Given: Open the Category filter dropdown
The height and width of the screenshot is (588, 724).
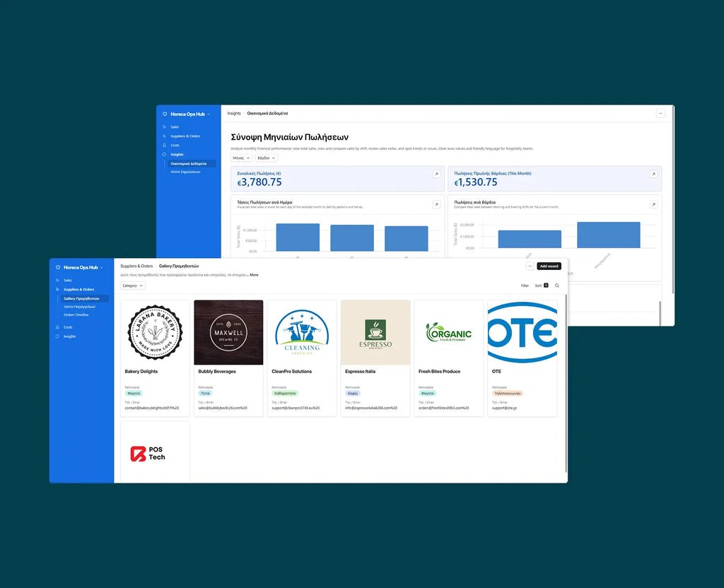Looking at the screenshot, I should pos(133,286).
